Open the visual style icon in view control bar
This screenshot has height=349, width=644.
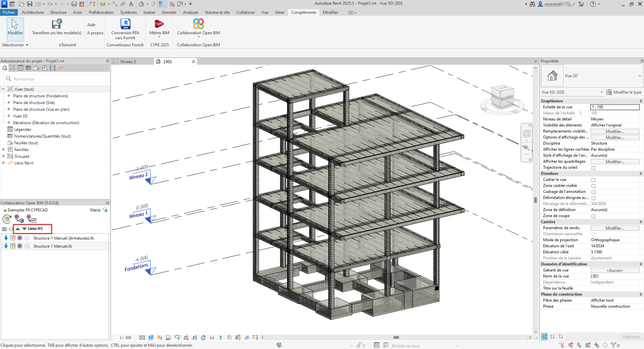point(151,337)
